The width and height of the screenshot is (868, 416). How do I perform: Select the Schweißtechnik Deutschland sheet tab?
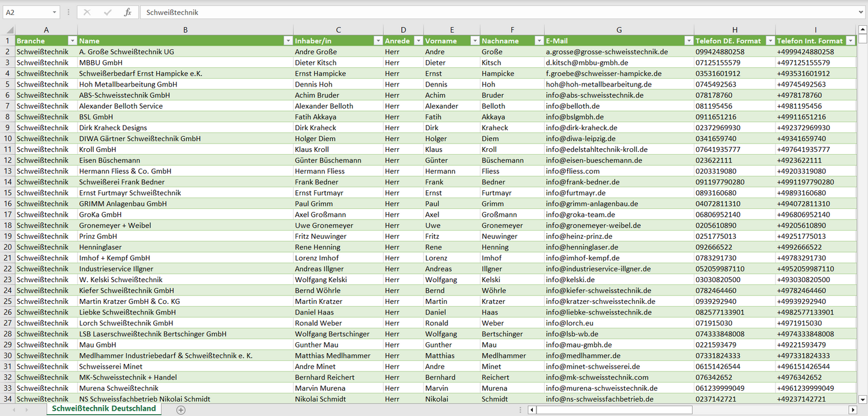[x=103, y=409]
